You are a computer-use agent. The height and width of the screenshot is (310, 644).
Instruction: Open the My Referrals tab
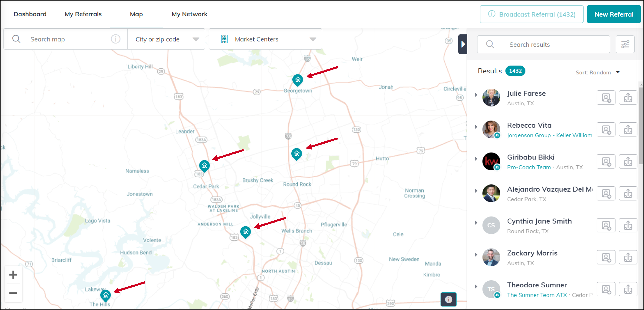click(x=83, y=14)
